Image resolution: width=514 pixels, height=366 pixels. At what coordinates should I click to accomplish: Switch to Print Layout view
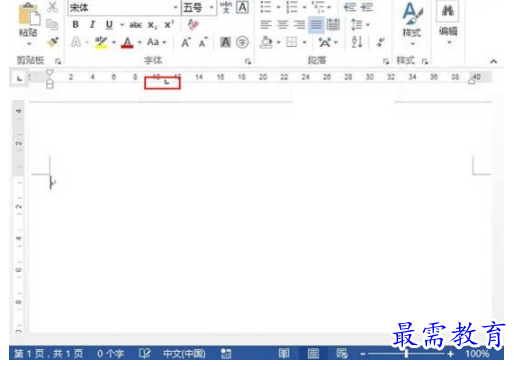pyautogui.click(x=313, y=353)
